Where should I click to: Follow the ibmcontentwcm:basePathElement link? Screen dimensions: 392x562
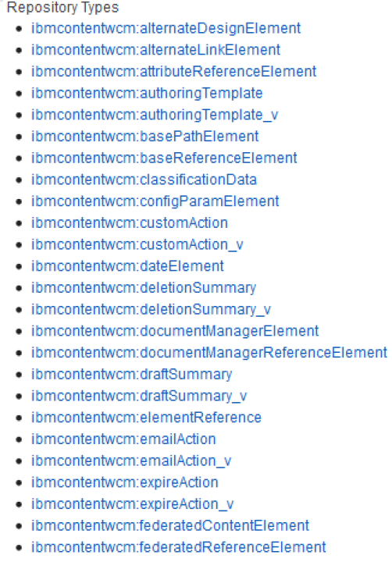pyautogui.click(x=145, y=137)
